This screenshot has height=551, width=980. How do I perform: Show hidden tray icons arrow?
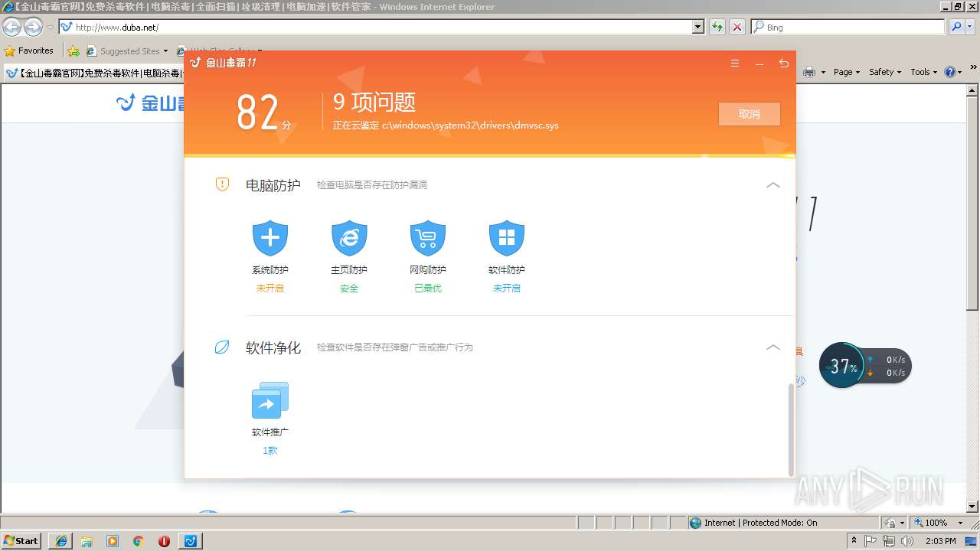(x=854, y=541)
